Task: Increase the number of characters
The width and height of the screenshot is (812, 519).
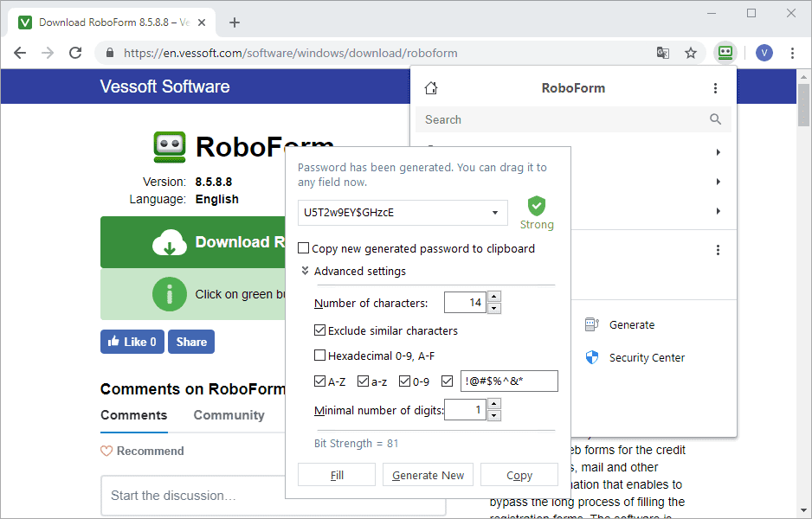Action: (x=494, y=297)
